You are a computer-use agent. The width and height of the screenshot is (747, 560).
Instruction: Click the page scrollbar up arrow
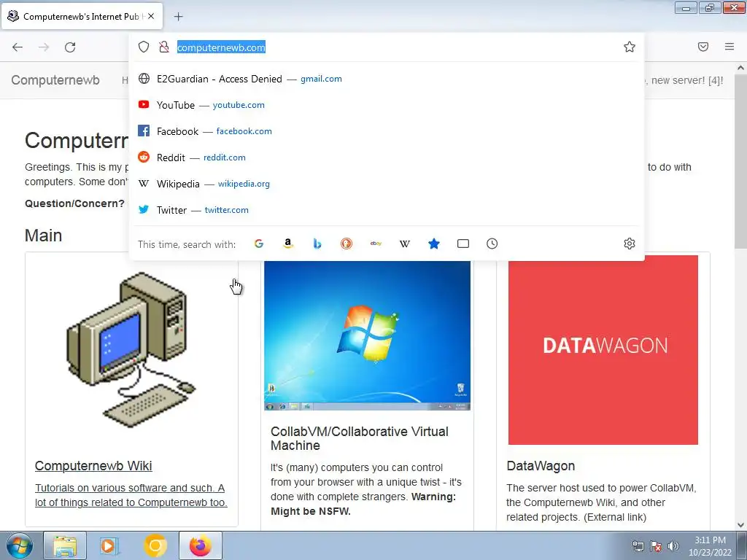741,68
